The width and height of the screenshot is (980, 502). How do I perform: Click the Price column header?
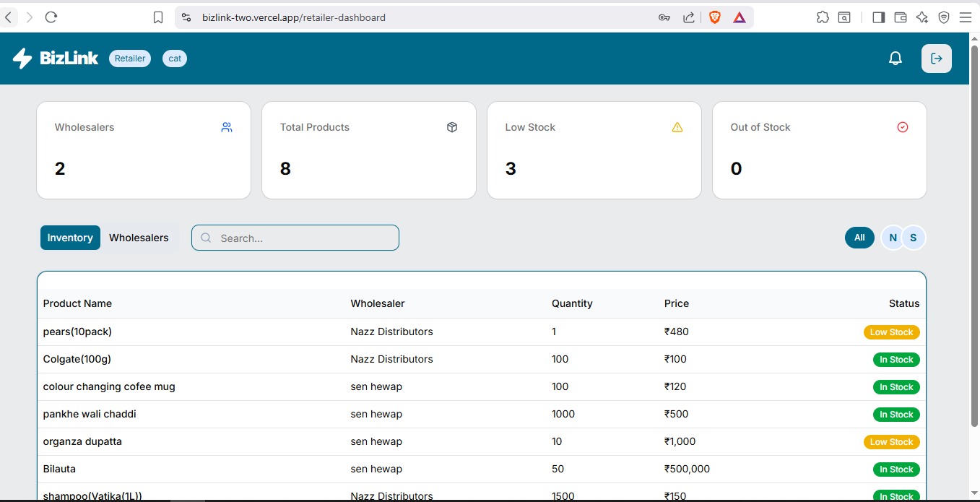point(677,303)
